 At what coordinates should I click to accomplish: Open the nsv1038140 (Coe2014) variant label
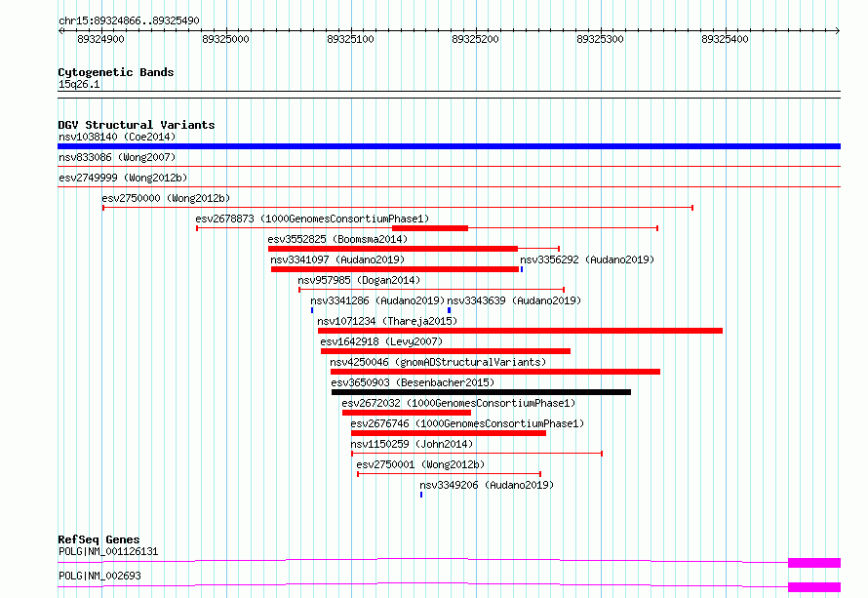click(x=117, y=137)
